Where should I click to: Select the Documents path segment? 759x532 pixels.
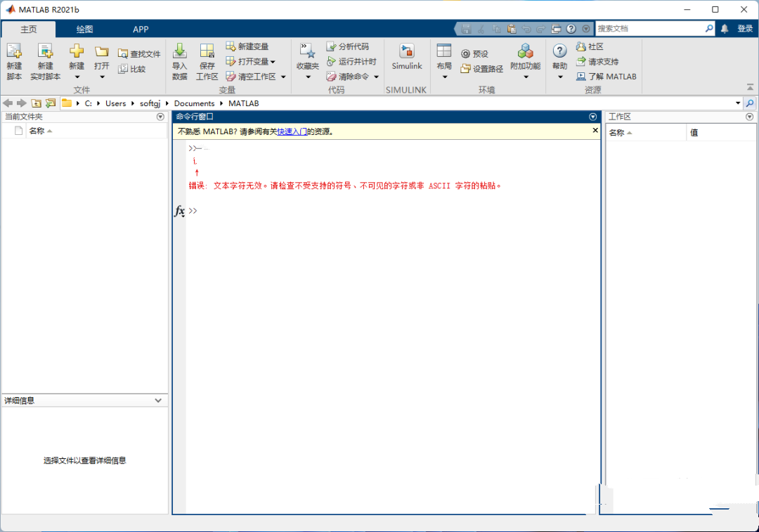(x=194, y=103)
